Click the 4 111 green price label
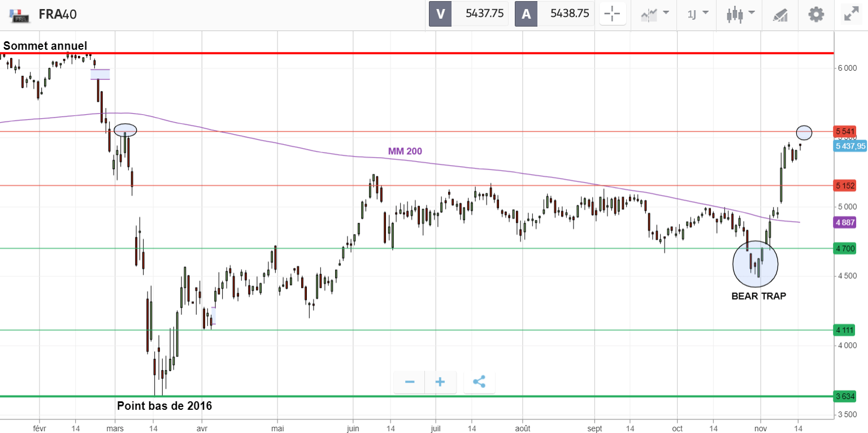 (845, 330)
